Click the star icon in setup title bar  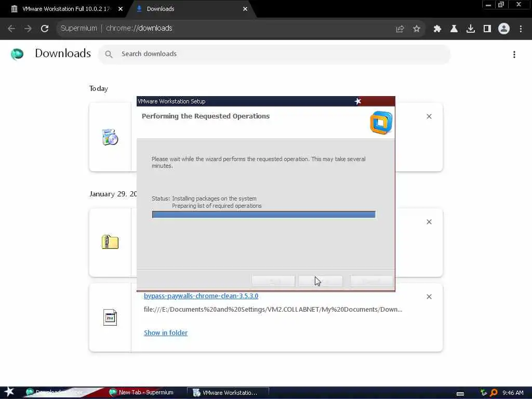point(357,101)
